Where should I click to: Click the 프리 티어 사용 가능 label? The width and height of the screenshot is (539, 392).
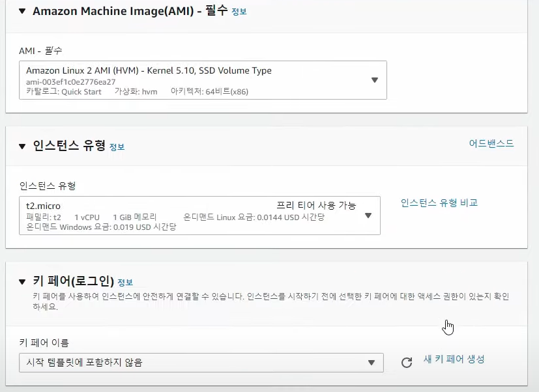point(316,206)
